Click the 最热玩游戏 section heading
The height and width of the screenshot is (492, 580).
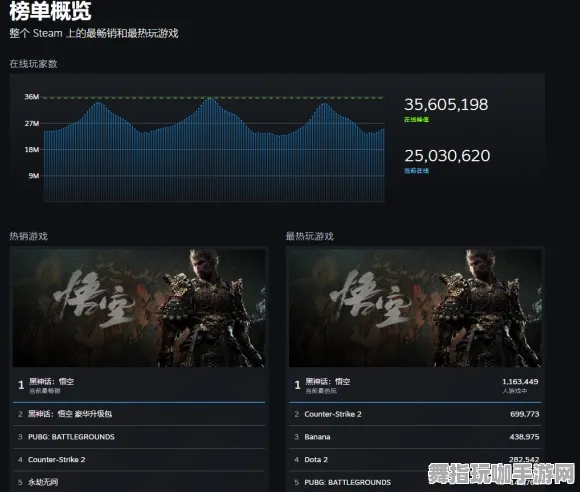tap(310, 236)
